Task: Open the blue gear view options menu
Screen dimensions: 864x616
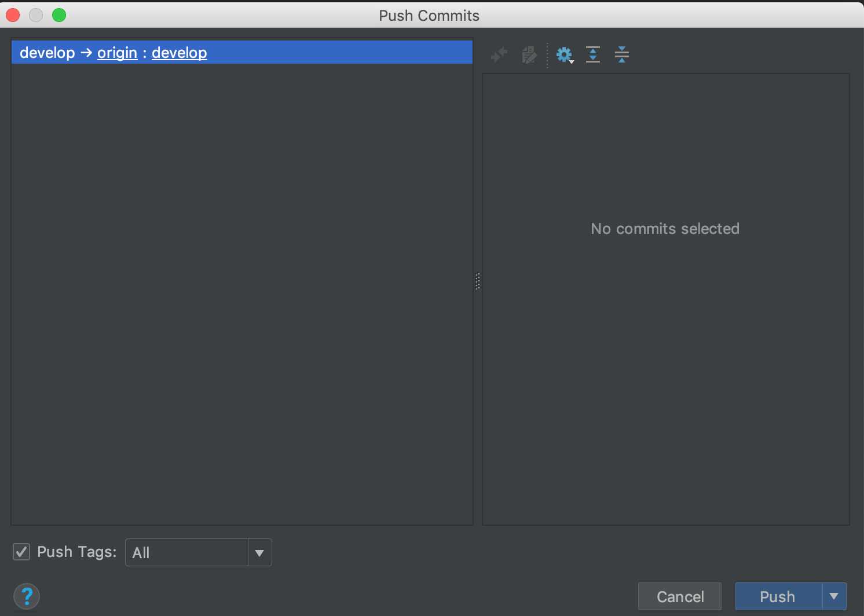Action: [564, 55]
